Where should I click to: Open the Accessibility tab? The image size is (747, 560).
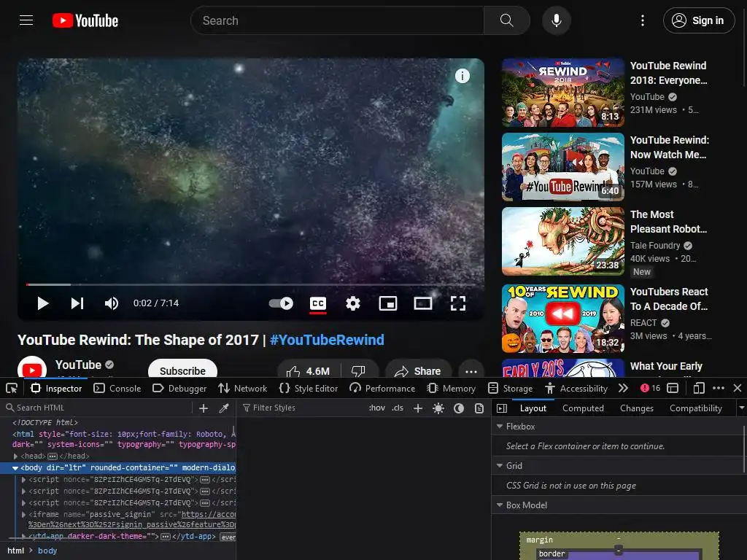point(576,388)
